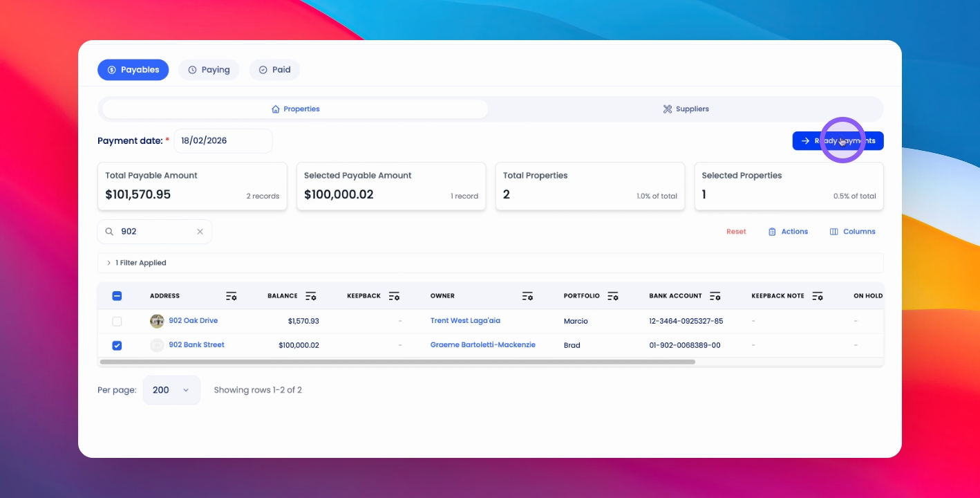
Task: Click the arrow icon on Ready Payments
Action: tap(805, 140)
